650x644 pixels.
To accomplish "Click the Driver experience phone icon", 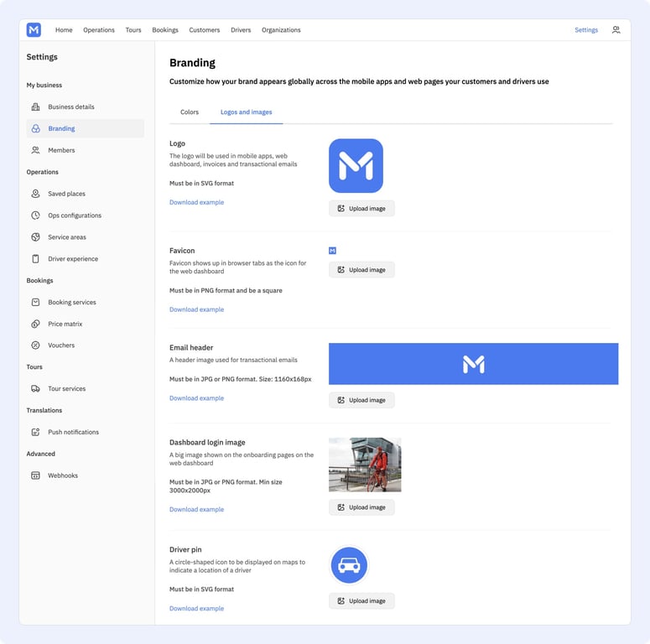I will tap(36, 258).
